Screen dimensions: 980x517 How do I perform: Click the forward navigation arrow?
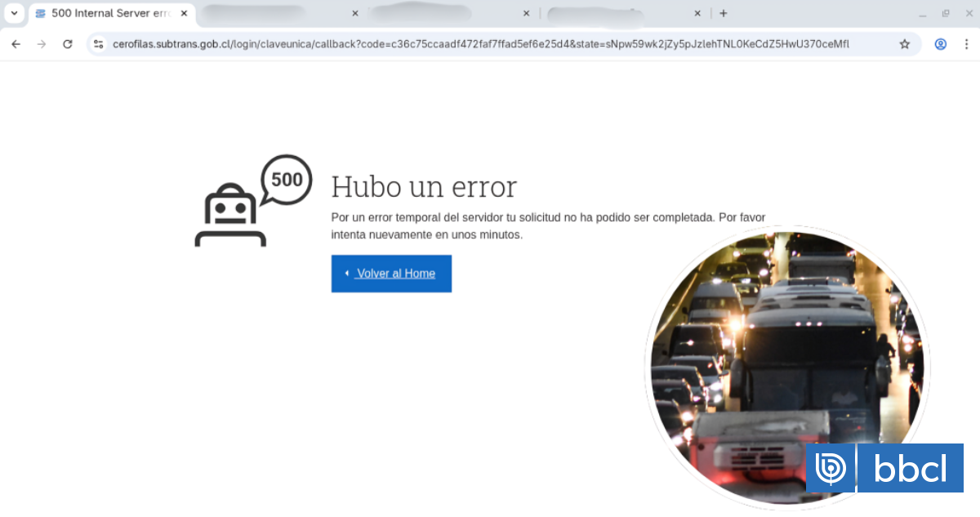[x=42, y=44]
